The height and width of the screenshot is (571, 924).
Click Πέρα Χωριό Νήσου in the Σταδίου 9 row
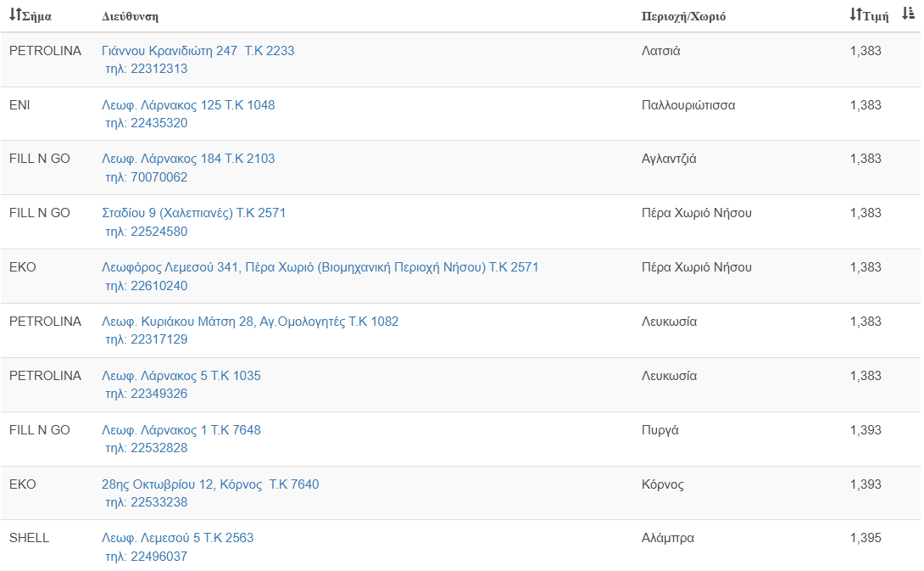coord(697,213)
